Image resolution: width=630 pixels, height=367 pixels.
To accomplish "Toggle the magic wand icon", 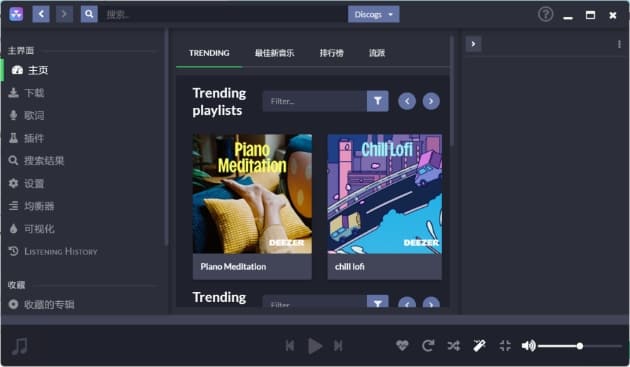I will click(479, 346).
